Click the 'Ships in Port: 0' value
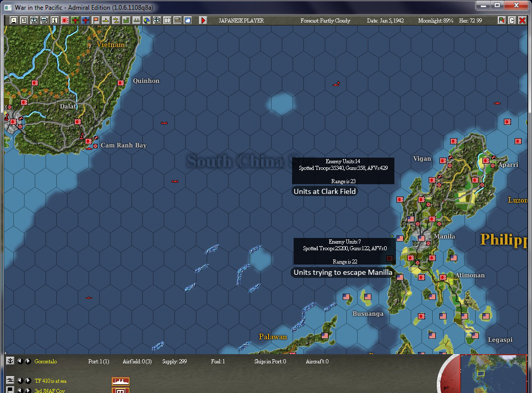This screenshot has width=532, height=393. (270, 361)
